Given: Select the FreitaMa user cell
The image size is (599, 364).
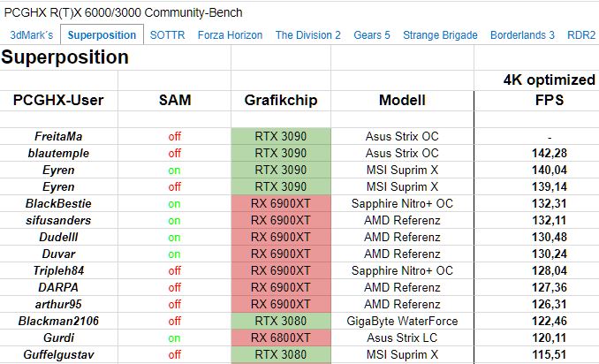Looking at the screenshot, I should (58, 136).
